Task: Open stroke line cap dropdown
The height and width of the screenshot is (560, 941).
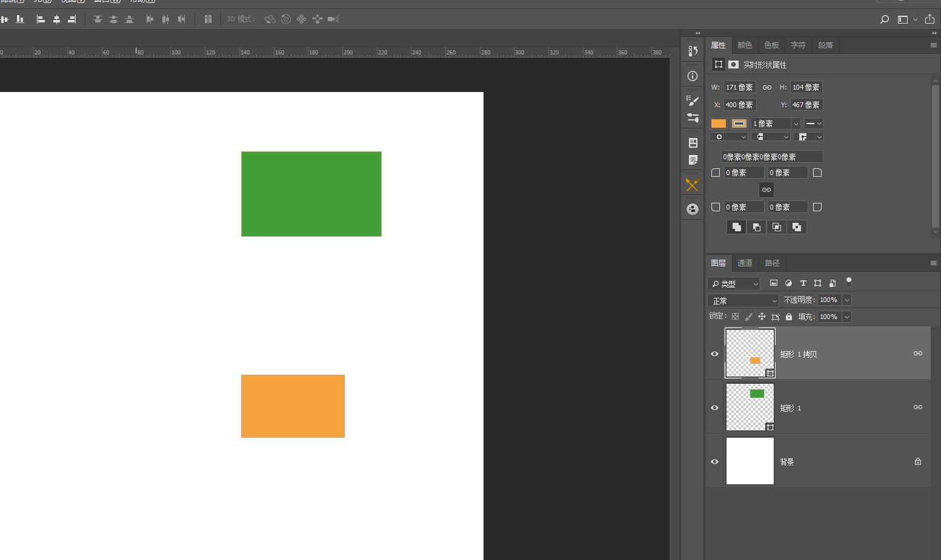Action: coord(771,137)
